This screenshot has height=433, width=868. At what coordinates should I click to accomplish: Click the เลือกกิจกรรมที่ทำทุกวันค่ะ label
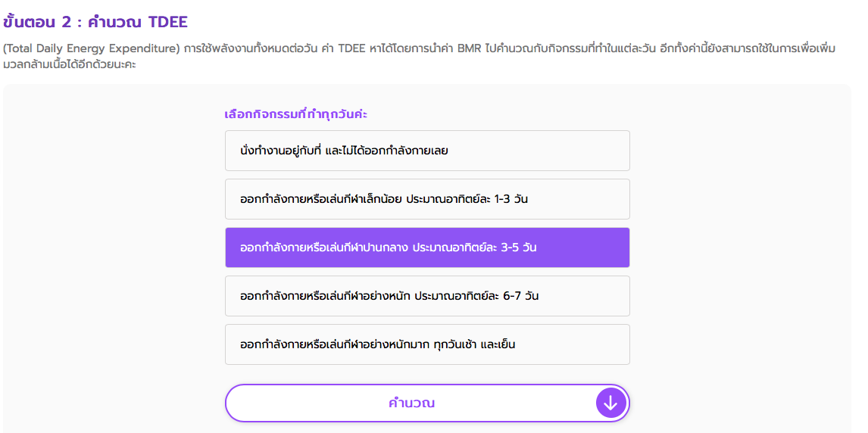point(296,114)
